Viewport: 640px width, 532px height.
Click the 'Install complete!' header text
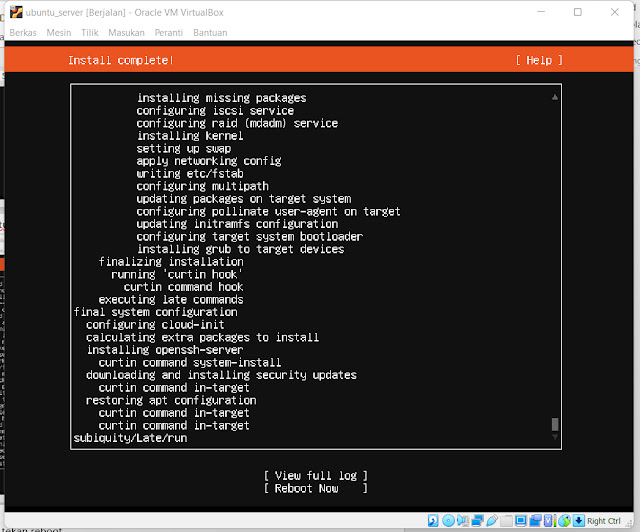120,60
